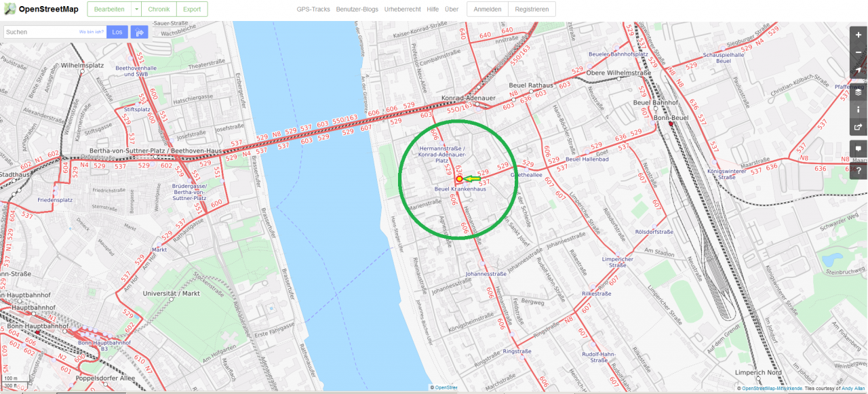Activate the query features question-mark tool
Viewport: 868px width, 394px height.
coord(859,170)
